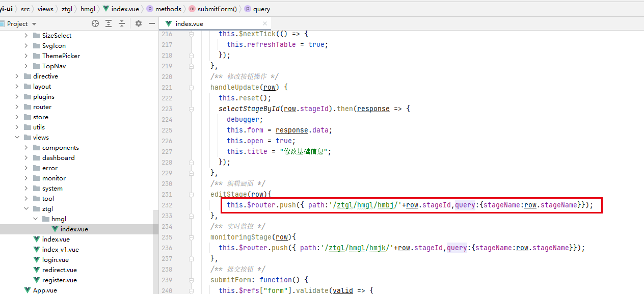
Task: Click methods in the breadcrumb path
Action: coord(168,9)
